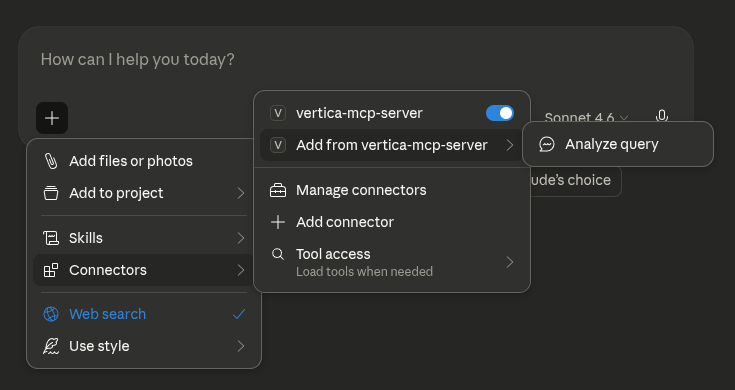Toggle off the vertica-mcp-server switch
735x390 pixels.
500,113
